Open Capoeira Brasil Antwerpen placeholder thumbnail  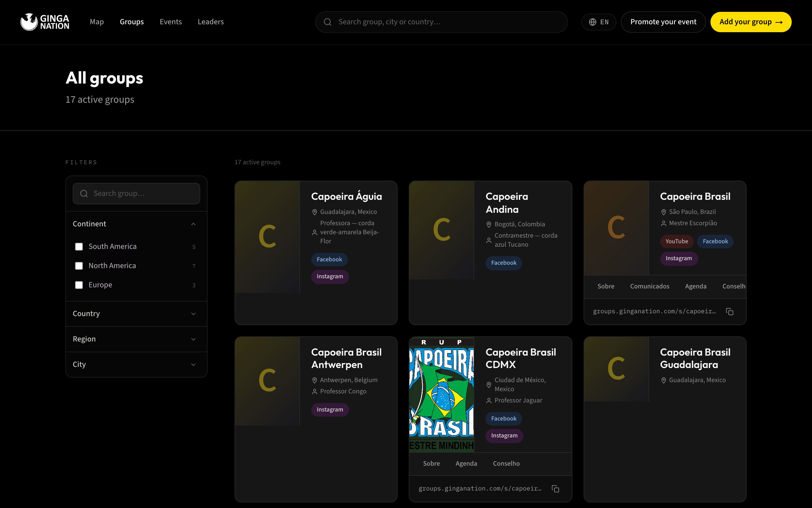point(267,381)
